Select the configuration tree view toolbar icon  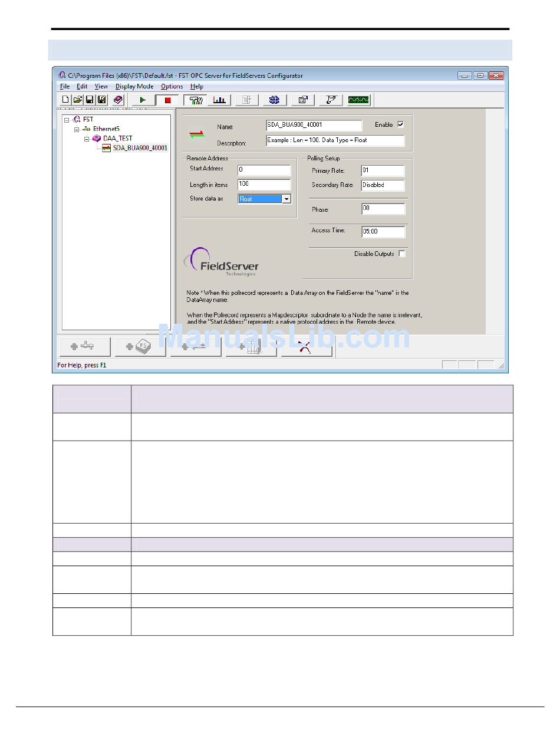(194, 100)
